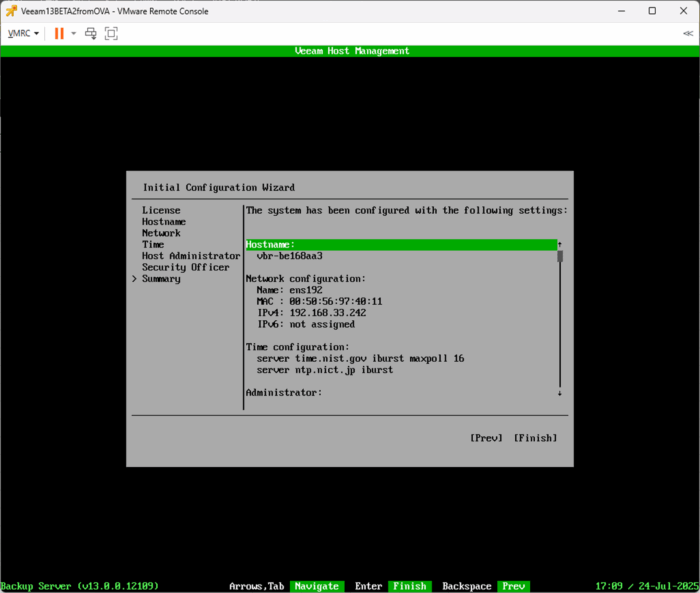700x593 pixels.
Task: Click the Administrator: heading
Action: coord(284,393)
